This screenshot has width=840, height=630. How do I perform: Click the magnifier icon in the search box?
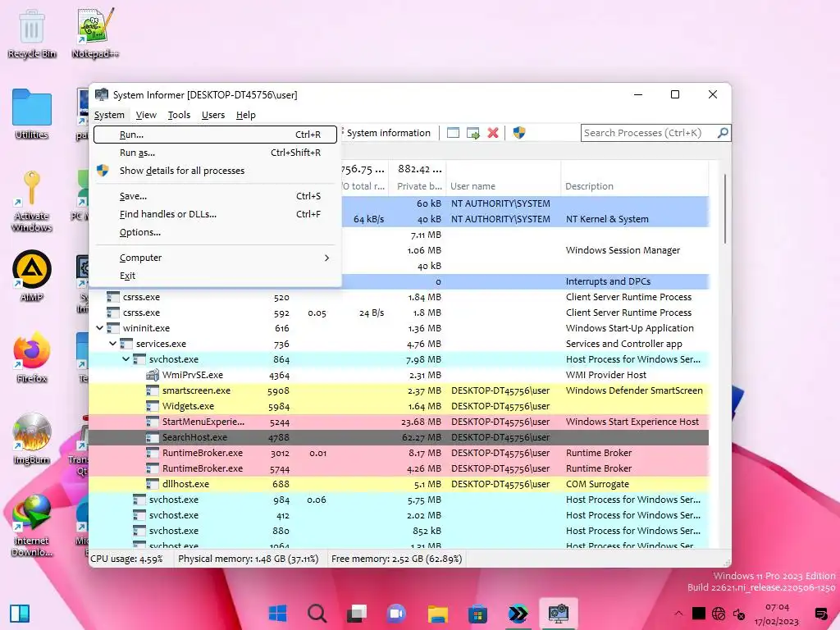724,133
